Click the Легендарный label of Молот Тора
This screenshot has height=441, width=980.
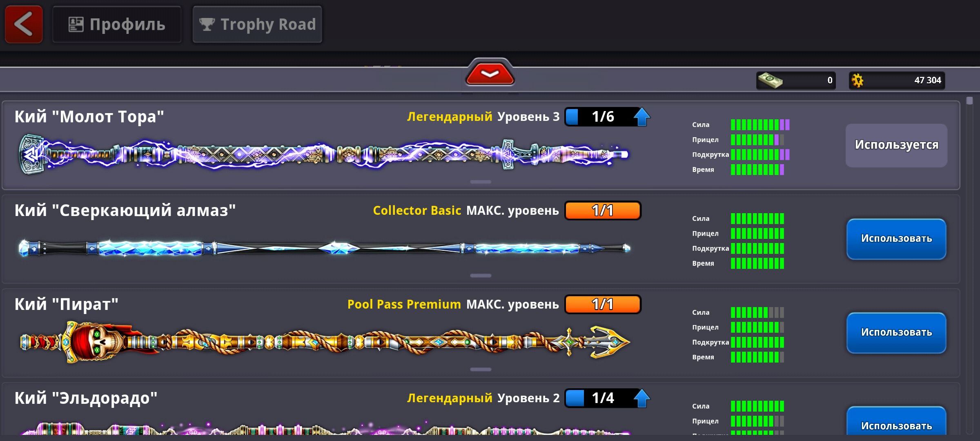click(450, 117)
